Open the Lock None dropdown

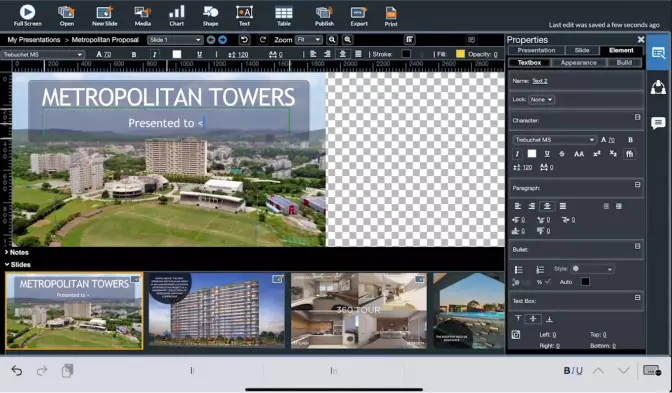[542, 99]
